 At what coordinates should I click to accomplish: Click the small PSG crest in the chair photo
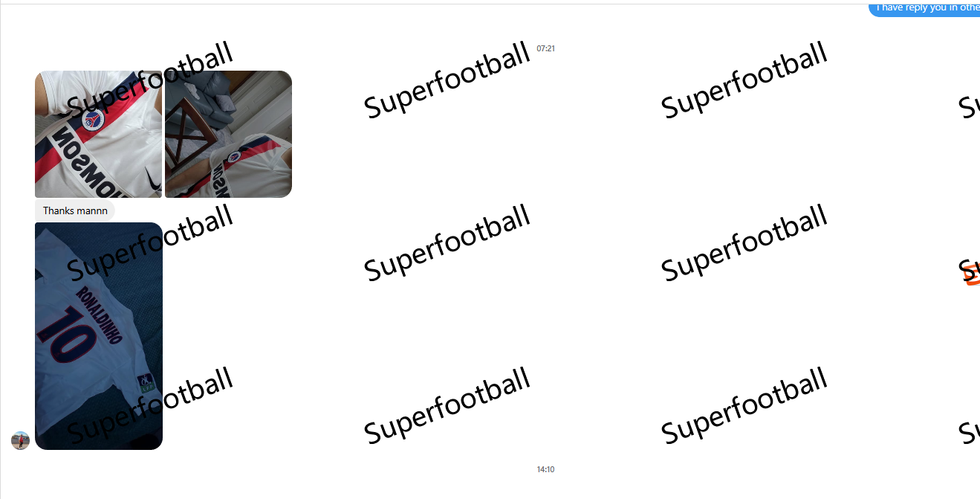pos(234,157)
